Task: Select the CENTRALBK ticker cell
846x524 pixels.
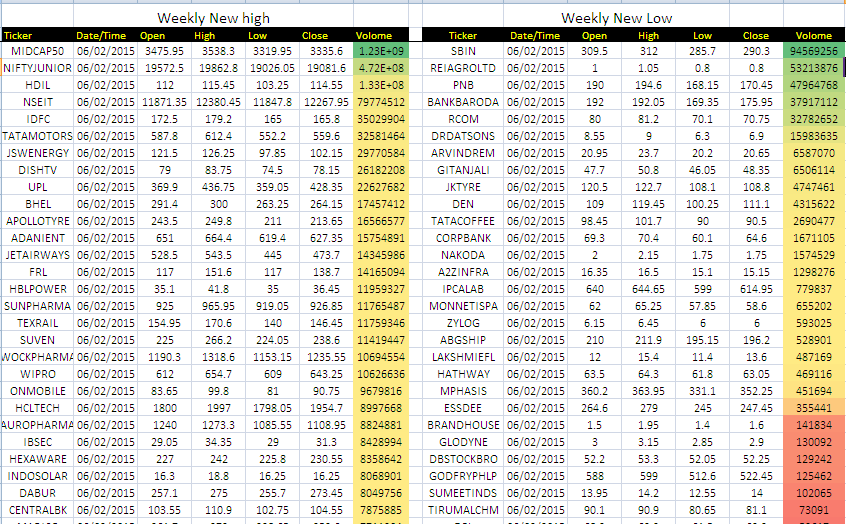Action: click(x=37, y=510)
